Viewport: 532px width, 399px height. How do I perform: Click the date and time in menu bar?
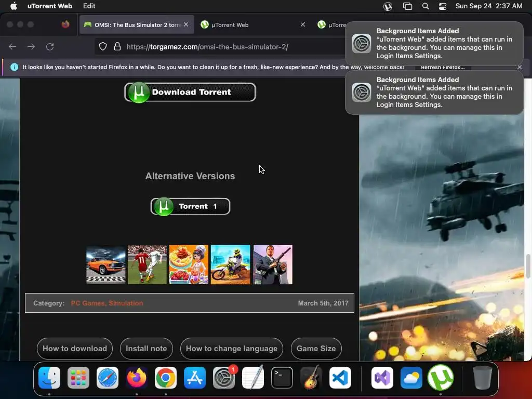[x=488, y=6]
